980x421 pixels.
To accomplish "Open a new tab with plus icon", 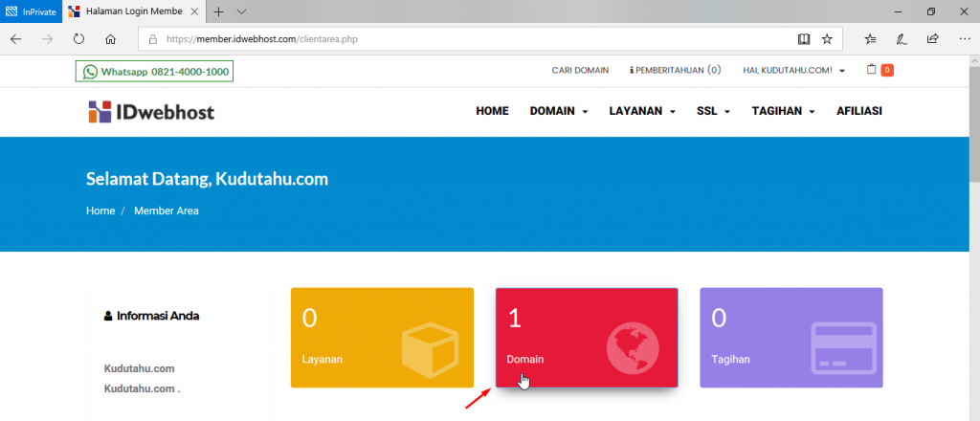I will (x=219, y=11).
